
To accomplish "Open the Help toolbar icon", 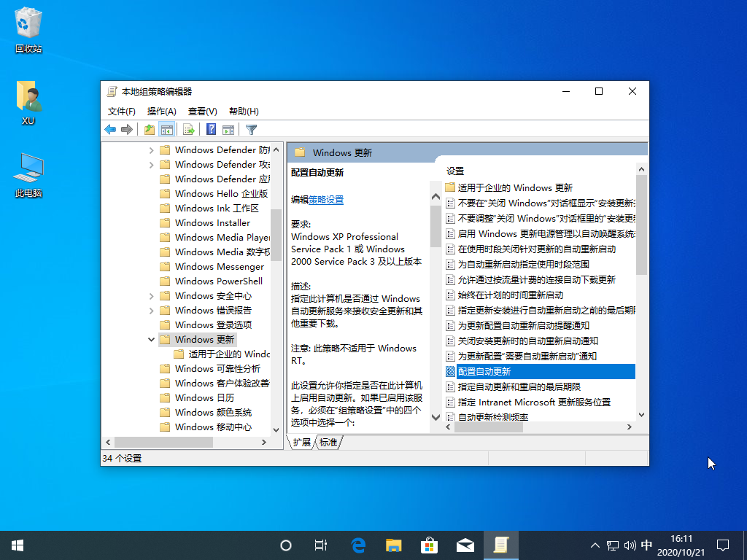I will click(x=211, y=130).
